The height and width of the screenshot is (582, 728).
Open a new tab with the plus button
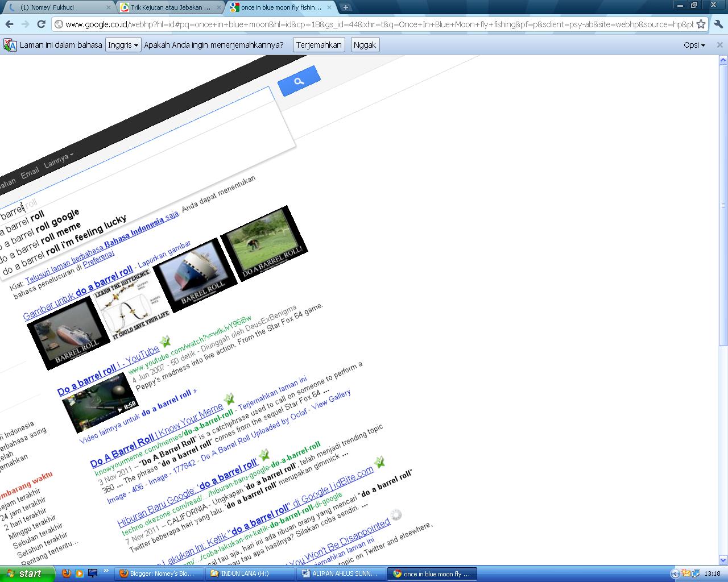[345, 7]
